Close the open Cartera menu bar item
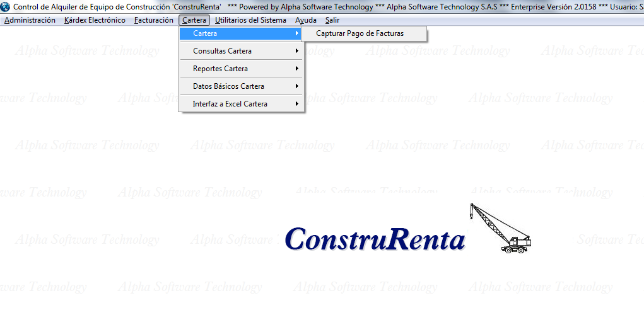The height and width of the screenshot is (315, 644). 194,20
